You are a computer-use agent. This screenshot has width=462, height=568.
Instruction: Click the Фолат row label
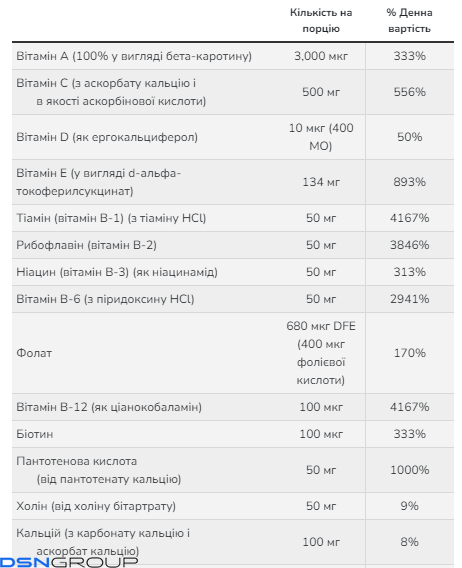pos(34,353)
